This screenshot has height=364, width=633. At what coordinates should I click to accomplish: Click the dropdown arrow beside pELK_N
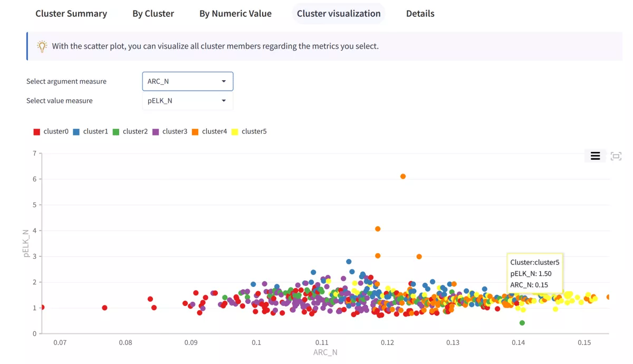click(x=224, y=101)
